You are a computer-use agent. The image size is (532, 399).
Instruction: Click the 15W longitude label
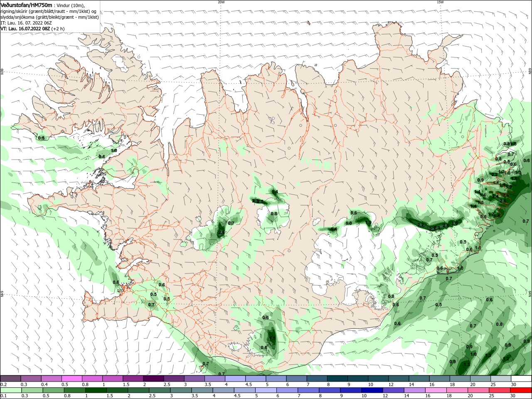coord(440,2)
